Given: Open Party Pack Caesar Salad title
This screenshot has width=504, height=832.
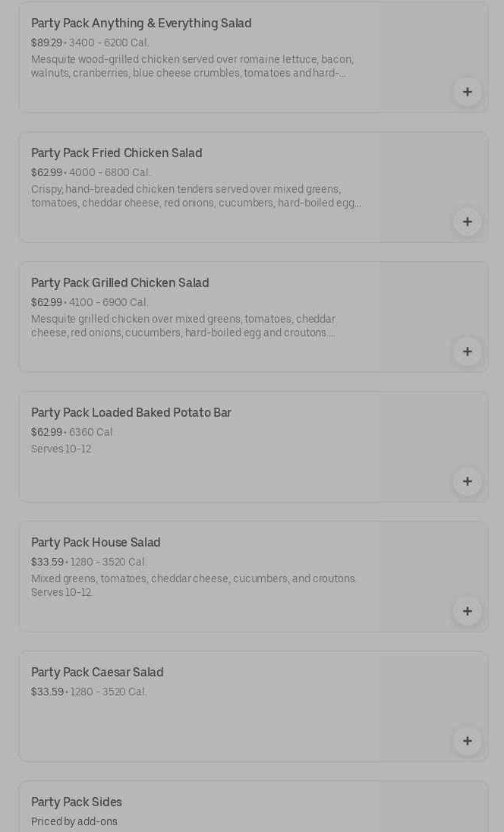Looking at the screenshot, I should [x=97, y=673].
